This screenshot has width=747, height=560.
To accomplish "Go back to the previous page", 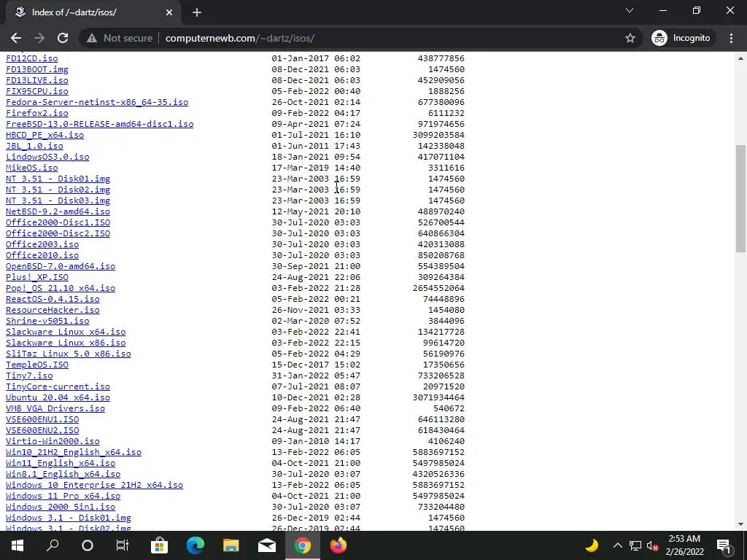I will tap(16, 38).
